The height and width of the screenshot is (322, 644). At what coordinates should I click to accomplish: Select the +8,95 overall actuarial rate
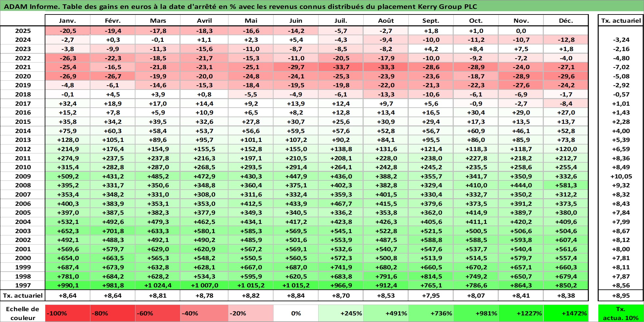(621, 295)
